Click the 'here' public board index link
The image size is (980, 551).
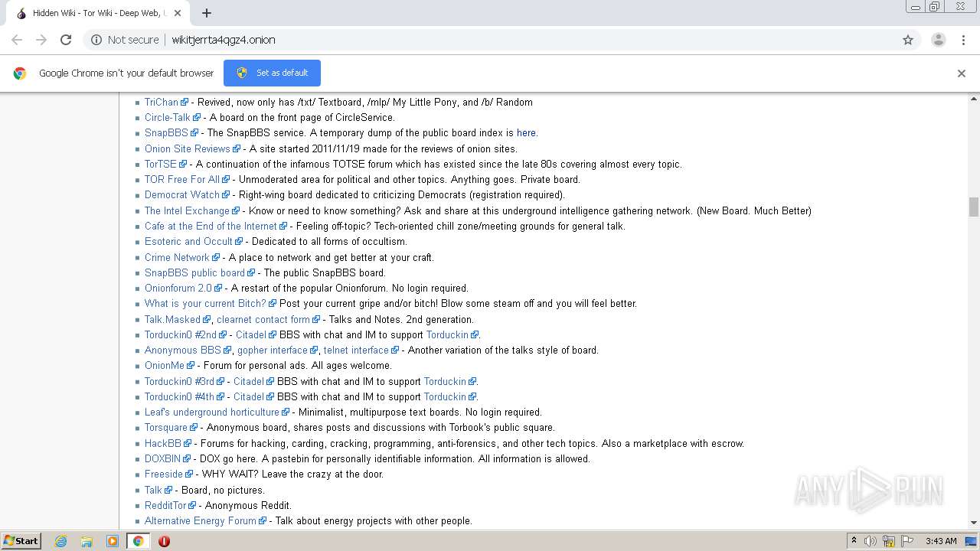[x=526, y=132]
